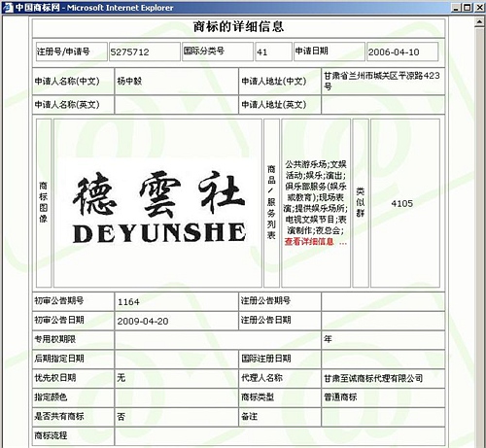Viewport: 486px width, 448px height.
Task: Click the 注册公告日期 label
Action: click(265, 320)
